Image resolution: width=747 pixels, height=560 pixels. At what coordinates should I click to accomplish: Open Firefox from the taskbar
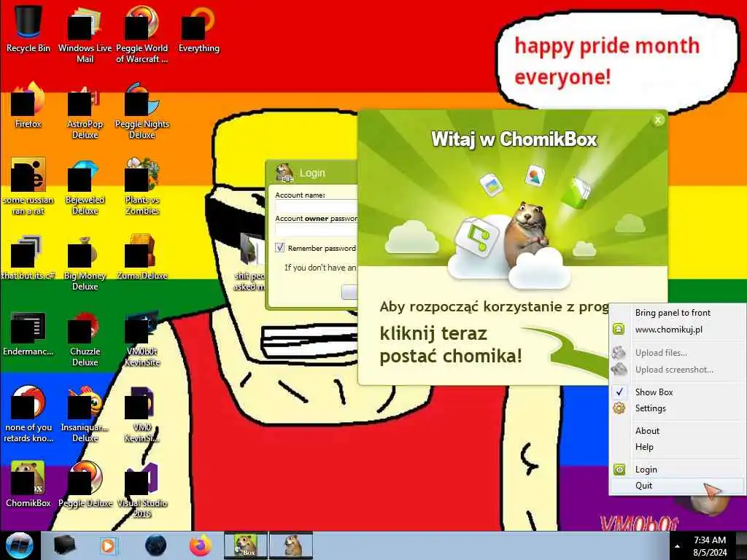coord(201,545)
